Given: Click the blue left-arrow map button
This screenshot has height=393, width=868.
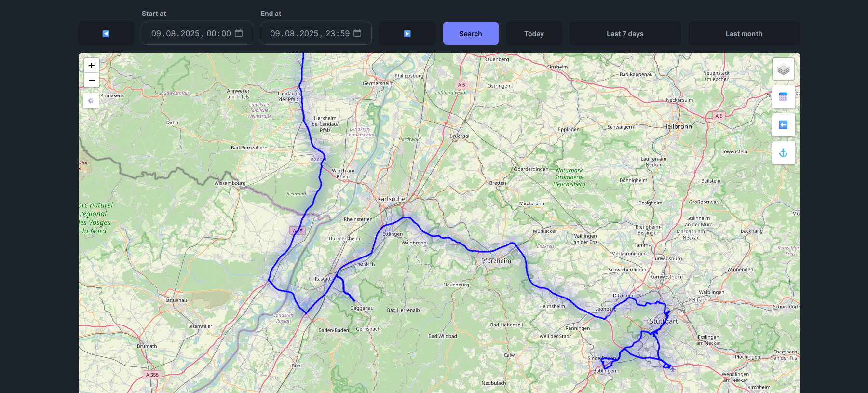Looking at the screenshot, I should [783, 125].
